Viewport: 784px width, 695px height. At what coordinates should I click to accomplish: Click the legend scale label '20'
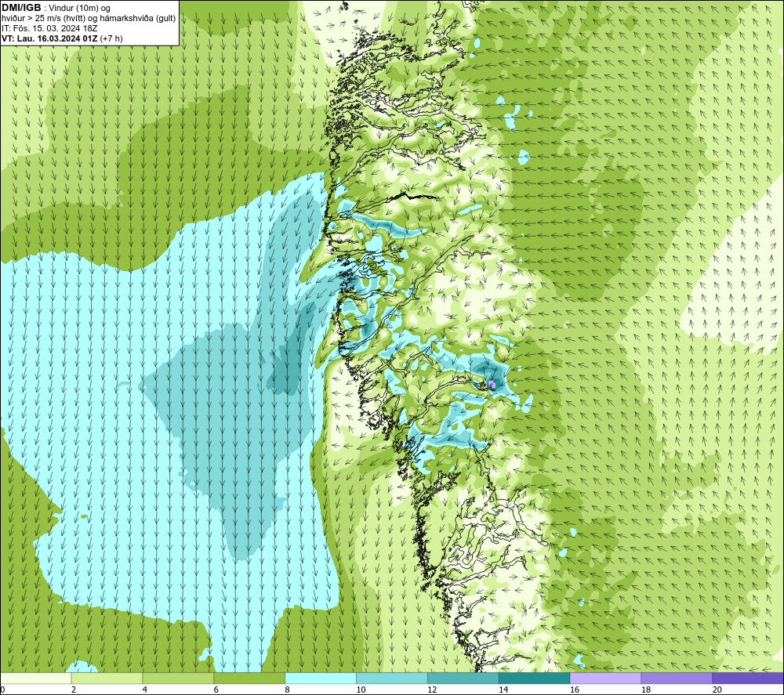(717, 690)
